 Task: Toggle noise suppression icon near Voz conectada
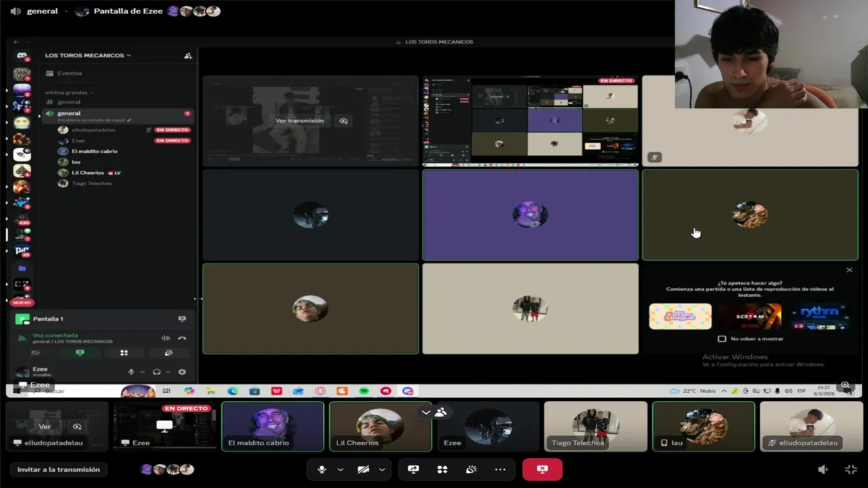click(x=165, y=338)
